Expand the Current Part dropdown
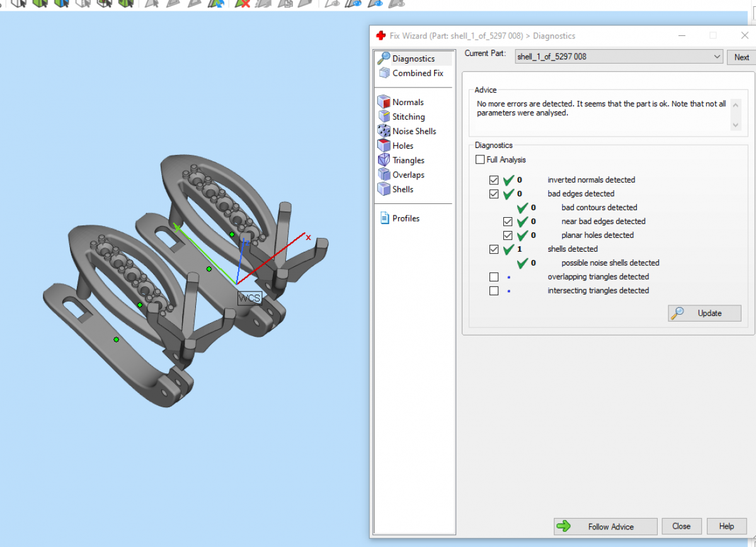 point(717,57)
